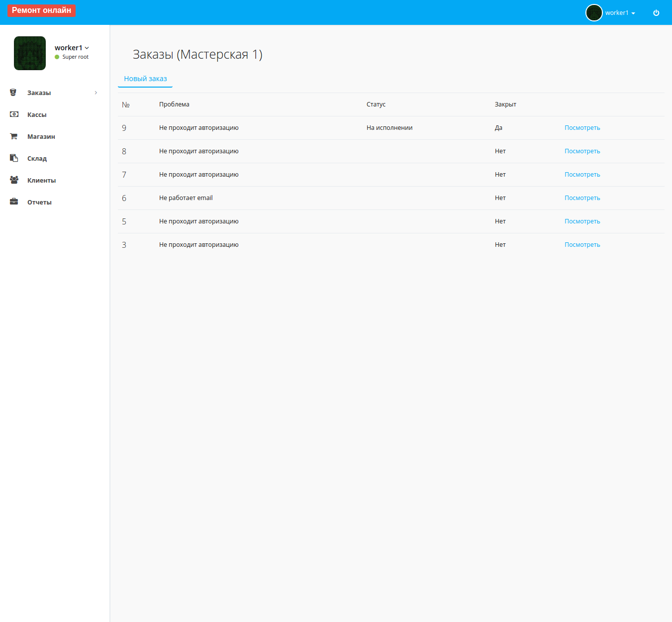Click the problem text in order 8
Image resolution: width=672 pixels, height=622 pixels.
click(x=199, y=151)
